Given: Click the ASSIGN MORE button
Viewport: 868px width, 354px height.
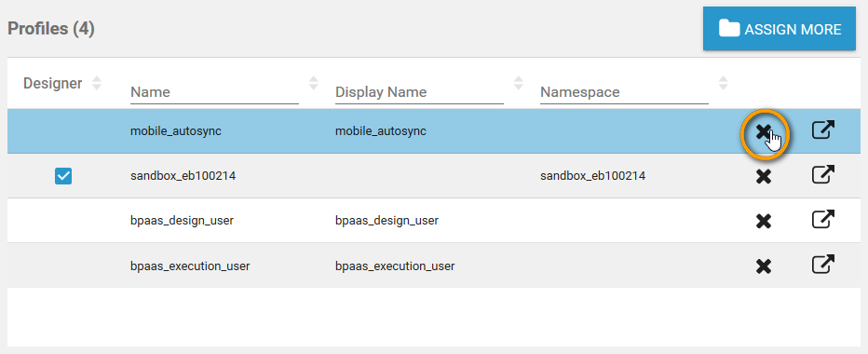Looking at the screenshot, I should click(780, 29).
